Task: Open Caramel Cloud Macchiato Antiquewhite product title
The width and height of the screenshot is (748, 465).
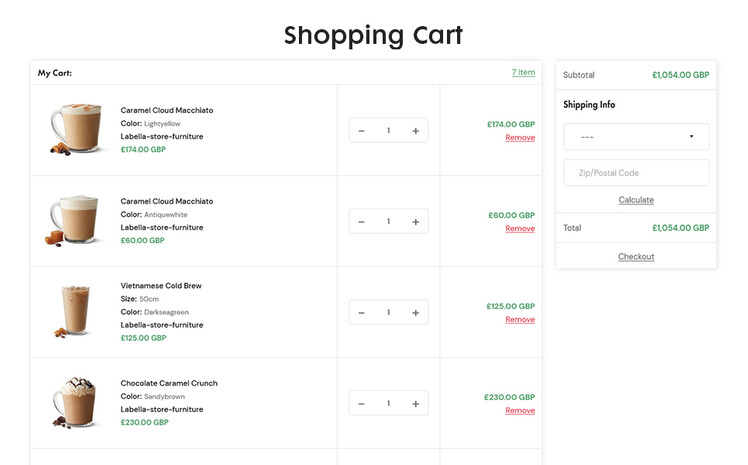Action: pyautogui.click(x=167, y=201)
